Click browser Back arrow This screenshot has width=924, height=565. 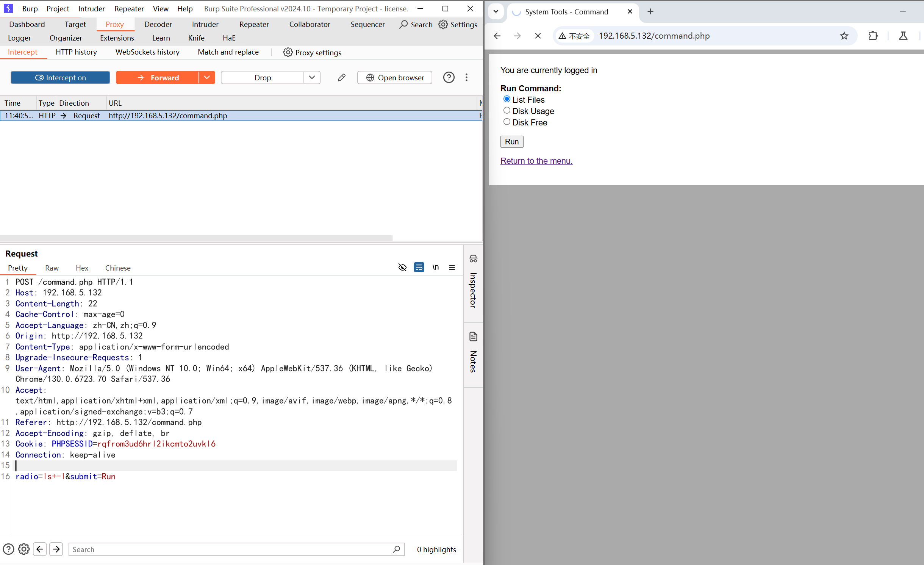[x=497, y=36]
